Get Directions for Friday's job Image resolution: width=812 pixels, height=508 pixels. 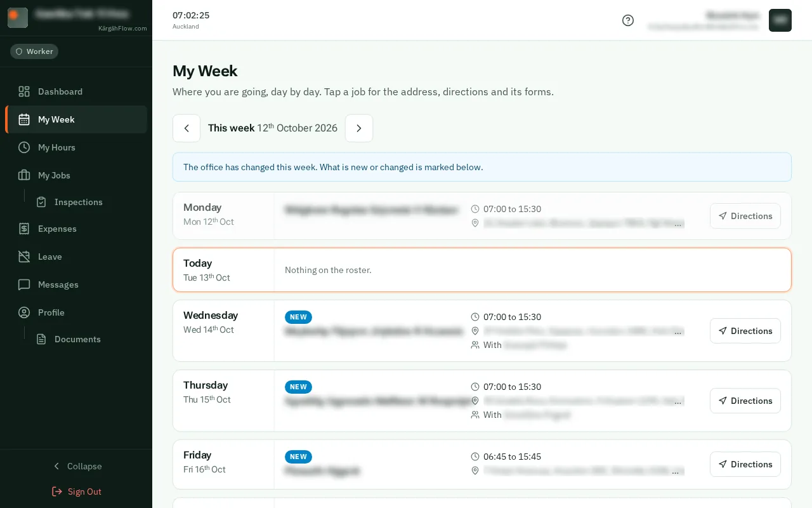coord(745,464)
